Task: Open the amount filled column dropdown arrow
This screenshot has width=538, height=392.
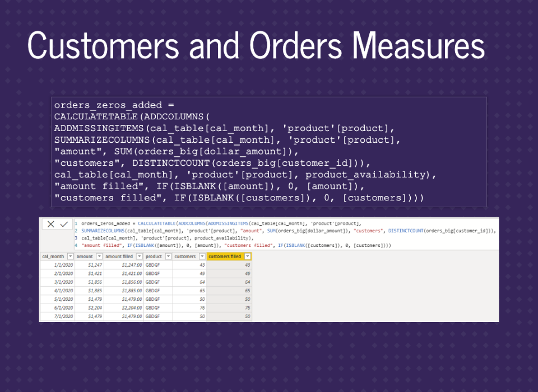Action: pos(139,256)
